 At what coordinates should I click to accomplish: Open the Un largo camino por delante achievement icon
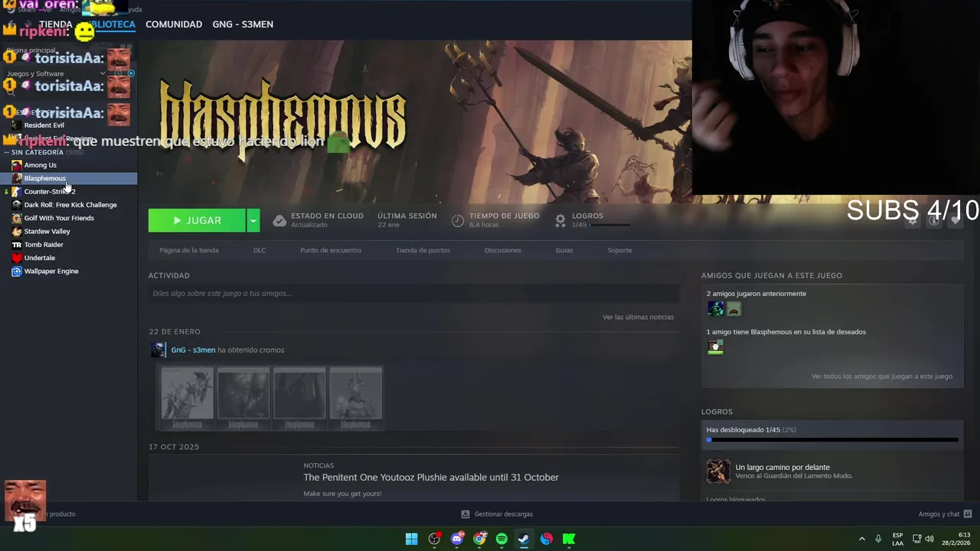tap(718, 471)
